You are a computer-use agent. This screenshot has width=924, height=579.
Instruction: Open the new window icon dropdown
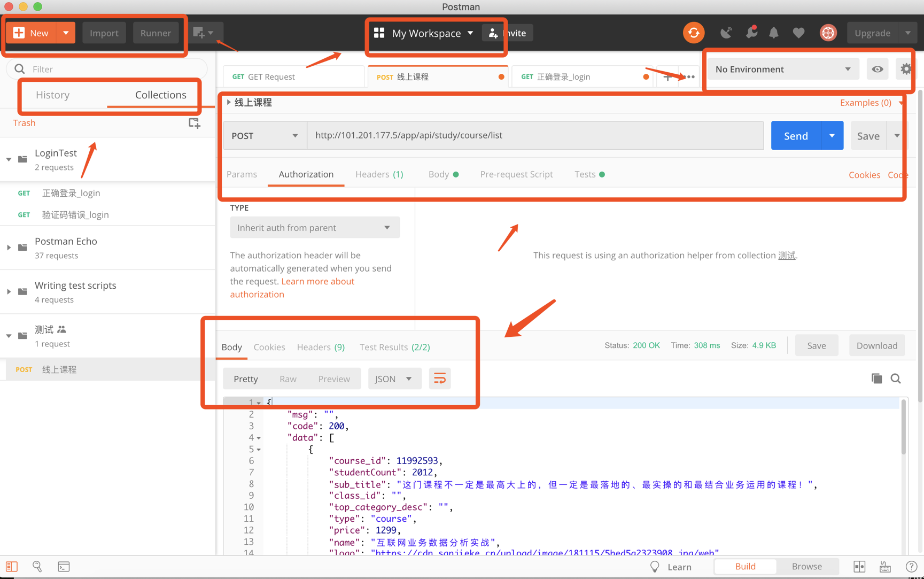204,33
